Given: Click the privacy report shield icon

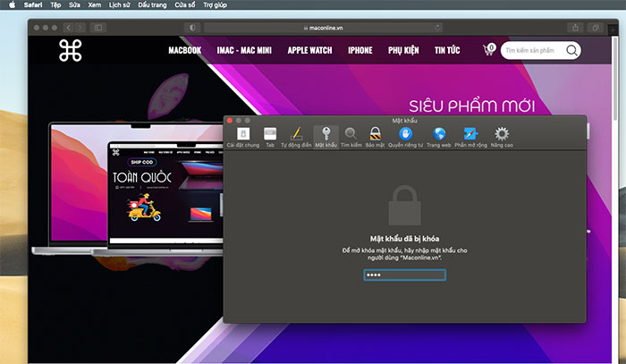Looking at the screenshot, I should coord(192,28).
